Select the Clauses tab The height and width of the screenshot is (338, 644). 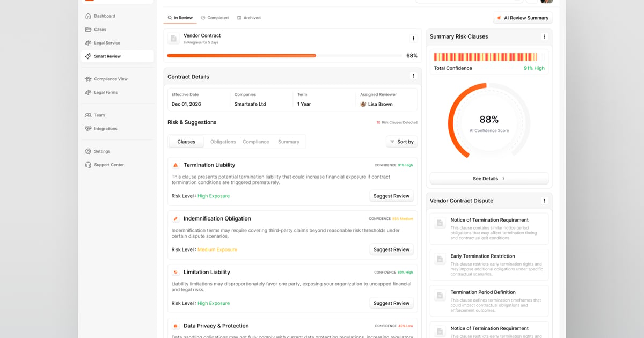186,142
